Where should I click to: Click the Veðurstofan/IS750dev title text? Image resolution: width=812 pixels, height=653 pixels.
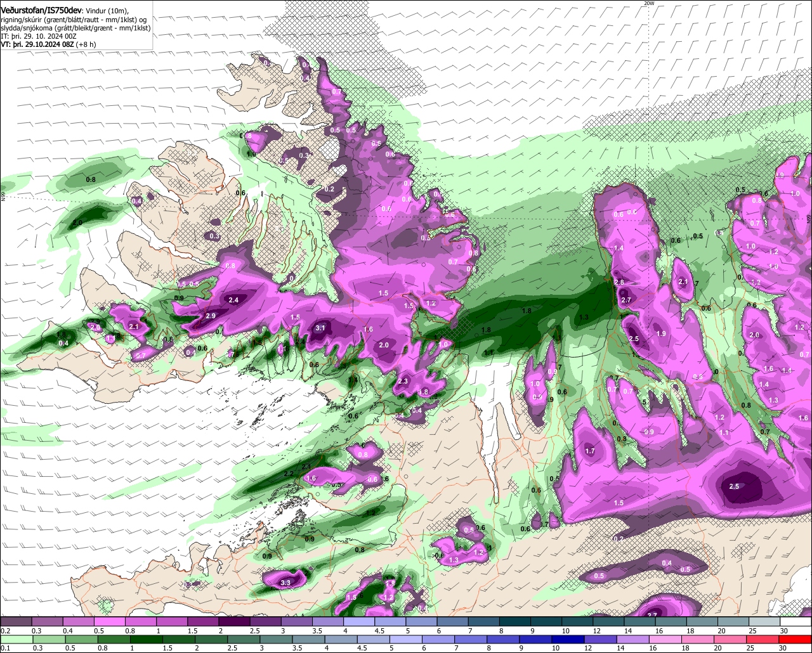coord(41,10)
